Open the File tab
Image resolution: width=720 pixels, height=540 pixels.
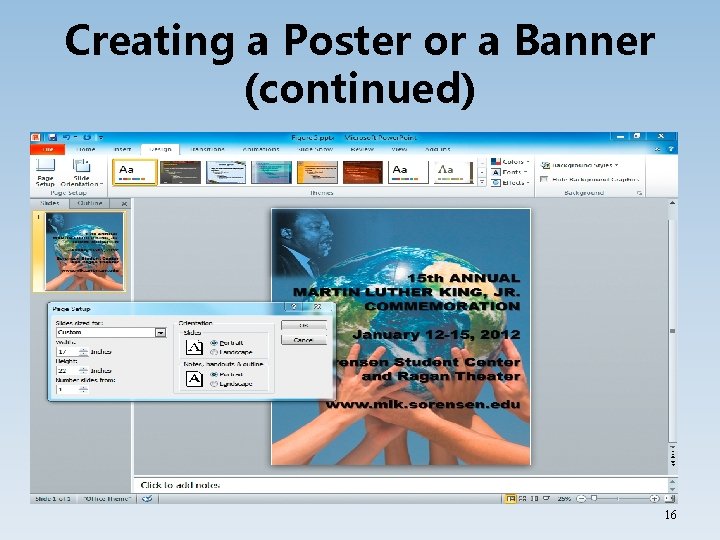48,149
